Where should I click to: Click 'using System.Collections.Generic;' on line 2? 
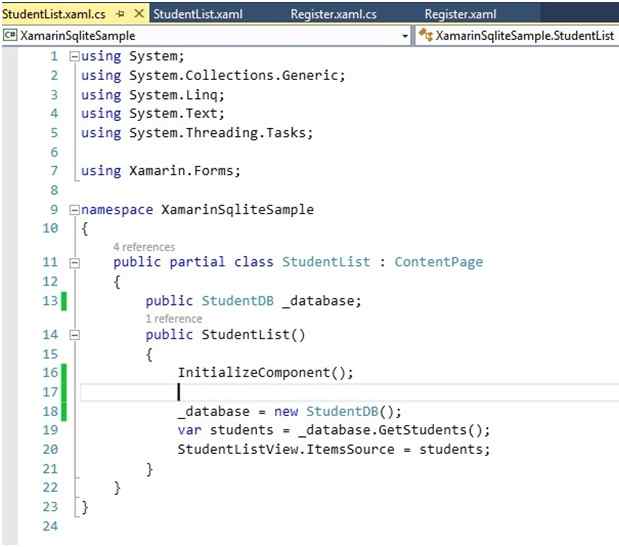tap(213, 75)
